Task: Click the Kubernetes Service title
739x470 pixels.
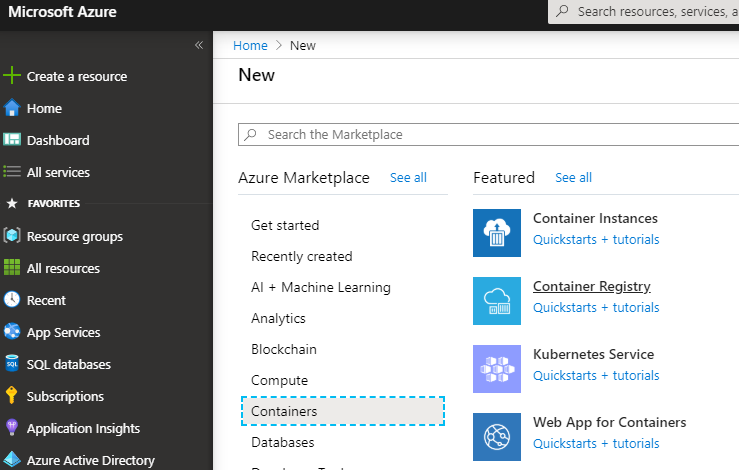Action: (x=593, y=354)
